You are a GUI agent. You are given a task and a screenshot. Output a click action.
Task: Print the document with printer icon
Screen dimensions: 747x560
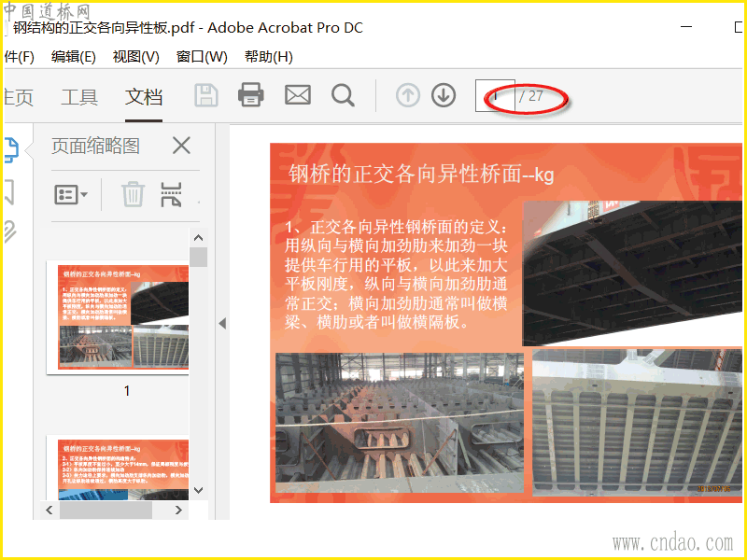click(251, 94)
